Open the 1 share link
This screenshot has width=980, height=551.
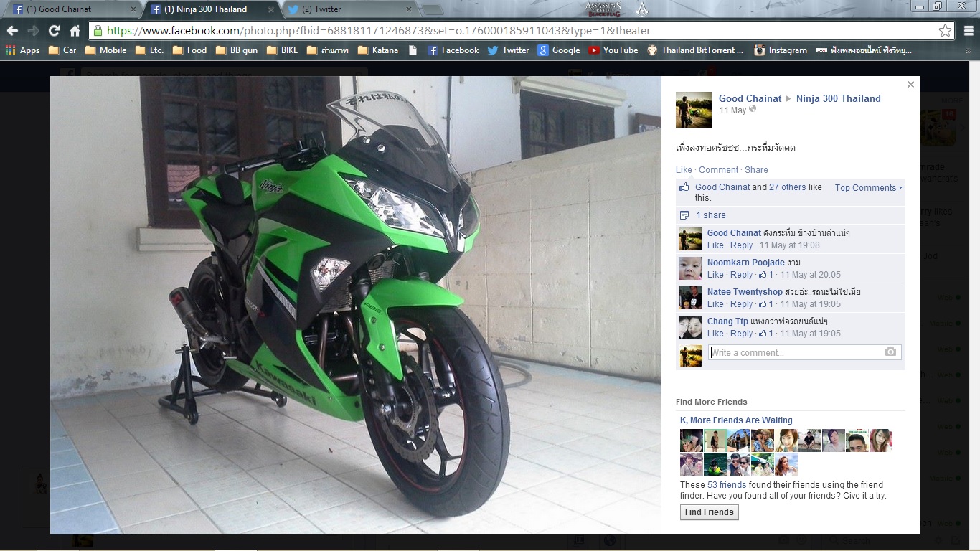711,215
